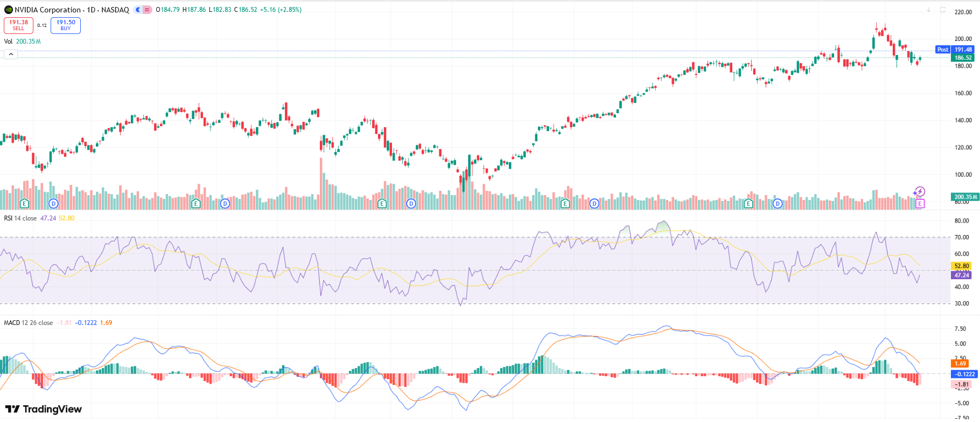
Task: Click the pink data-status indicator icon
Action: pyautogui.click(x=147, y=10)
